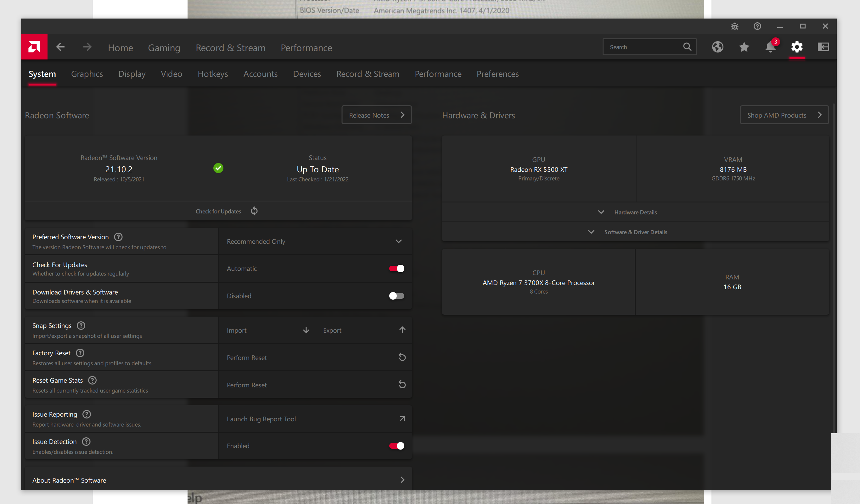Click the AMD logo icon
The height and width of the screenshot is (504, 860).
(x=34, y=47)
